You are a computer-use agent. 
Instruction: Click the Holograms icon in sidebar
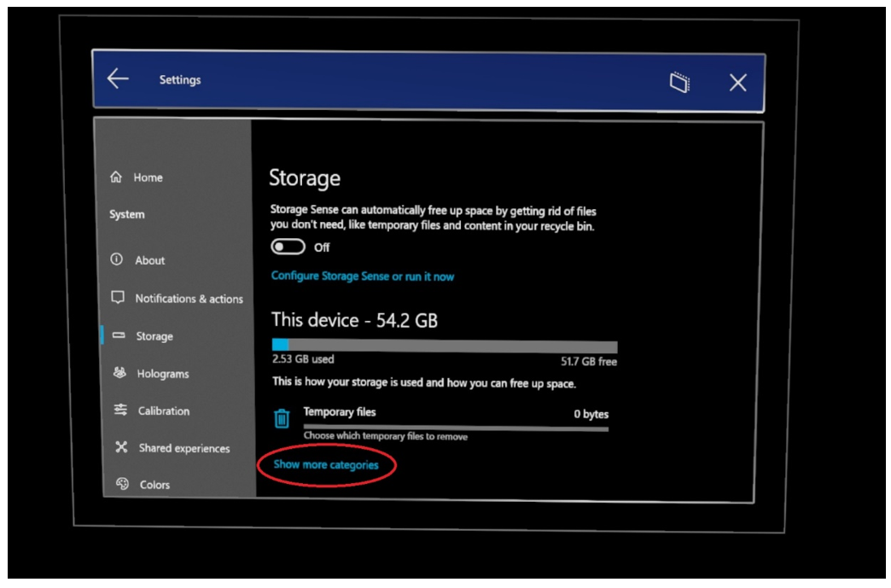click(x=119, y=373)
